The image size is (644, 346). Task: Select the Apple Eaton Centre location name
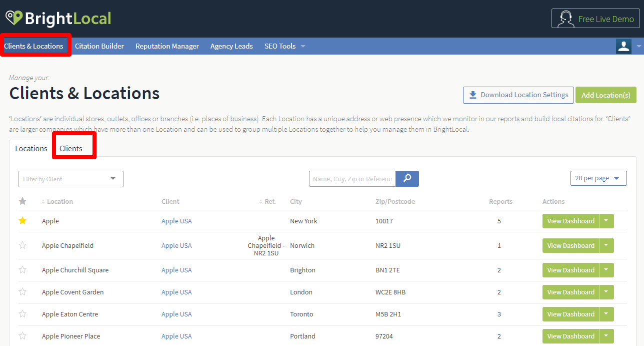pos(70,314)
